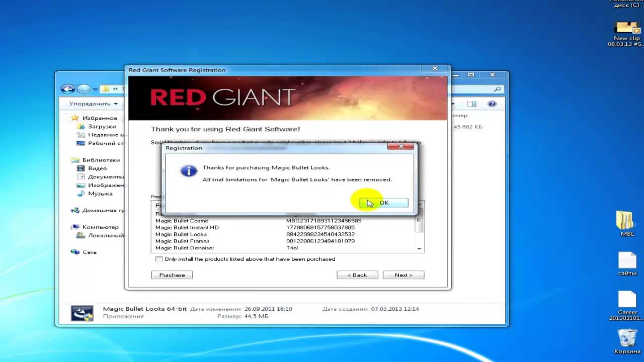The width and height of the screenshot is (644, 362).
Task: Select Magic Bullet Looks in product list
Action: tap(181, 234)
